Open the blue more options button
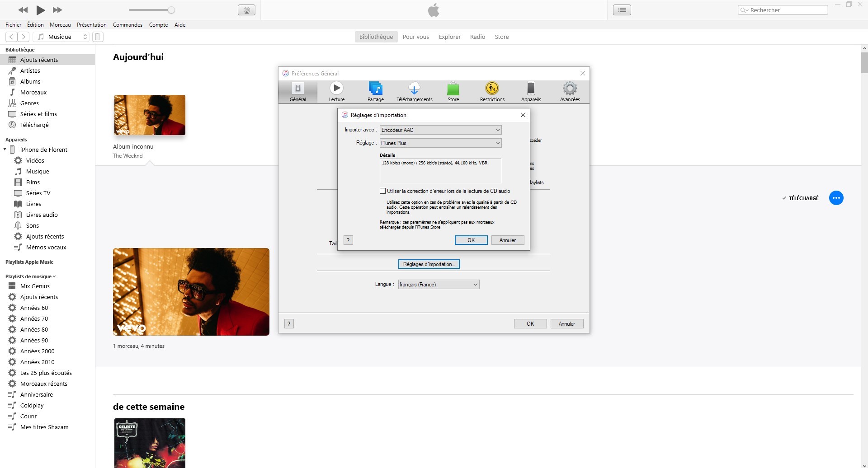This screenshot has width=868, height=468. (x=836, y=198)
